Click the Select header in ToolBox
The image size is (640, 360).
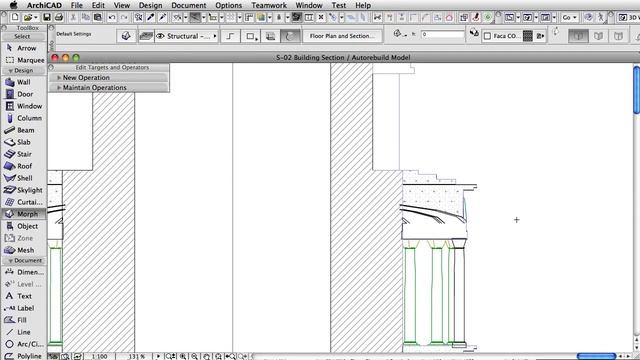click(23, 36)
